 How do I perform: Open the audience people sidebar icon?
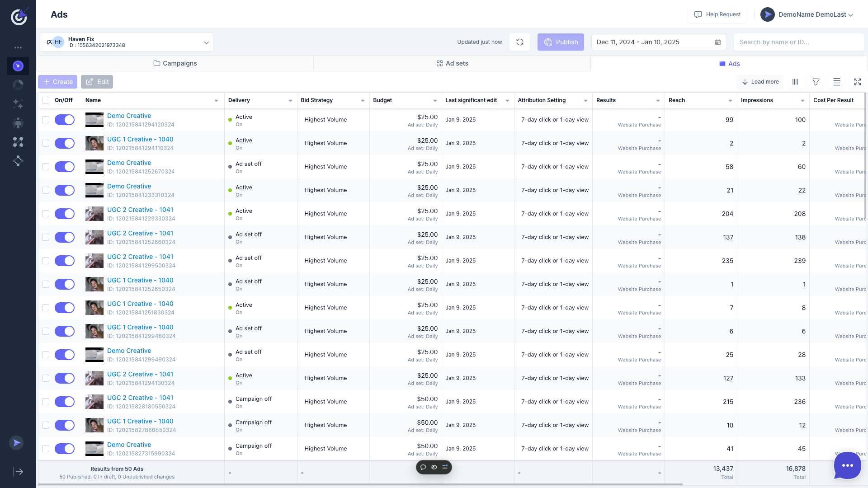coord(18,123)
